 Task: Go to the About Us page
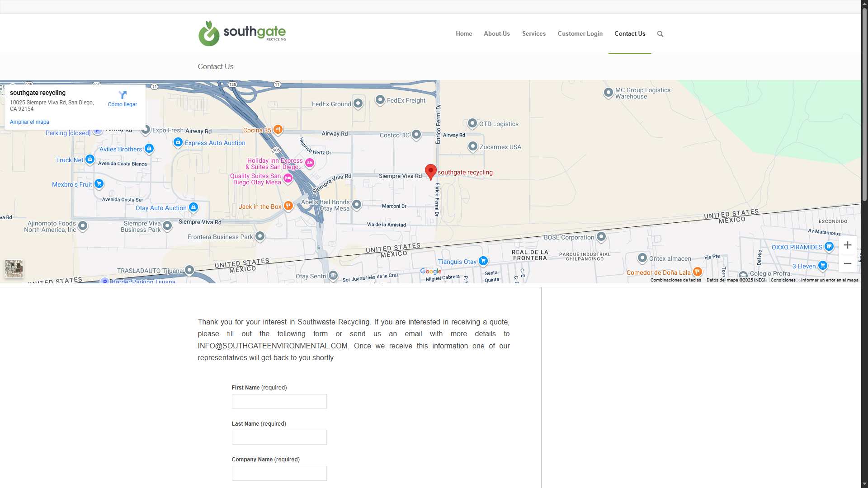click(x=496, y=34)
